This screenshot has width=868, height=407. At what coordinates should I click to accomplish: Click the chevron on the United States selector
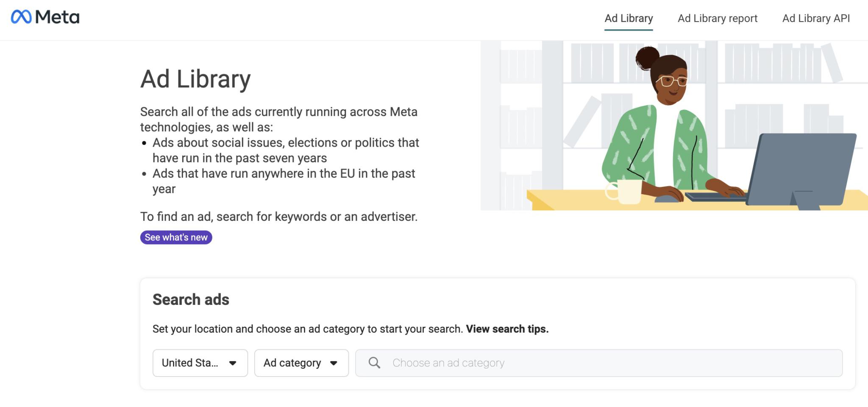[233, 363]
